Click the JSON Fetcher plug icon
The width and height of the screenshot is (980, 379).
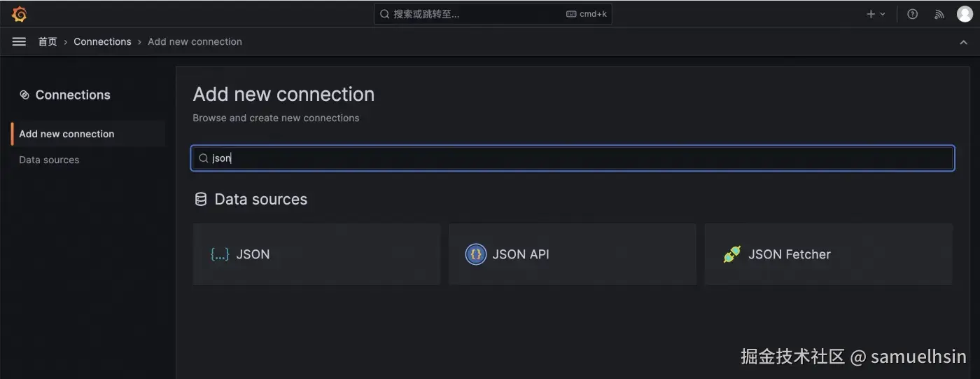click(x=732, y=254)
